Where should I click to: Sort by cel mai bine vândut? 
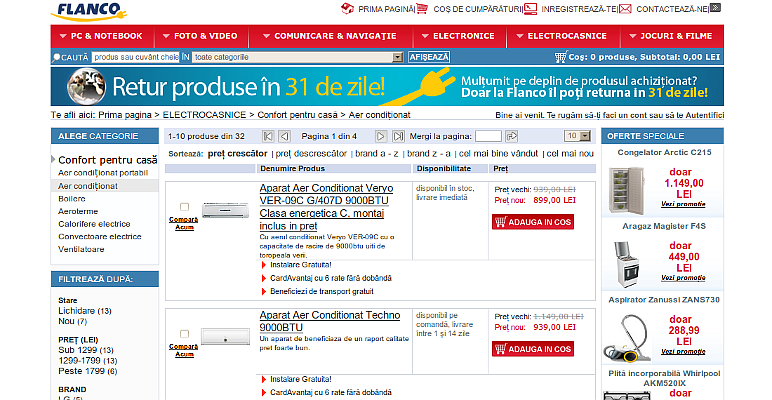[498, 154]
